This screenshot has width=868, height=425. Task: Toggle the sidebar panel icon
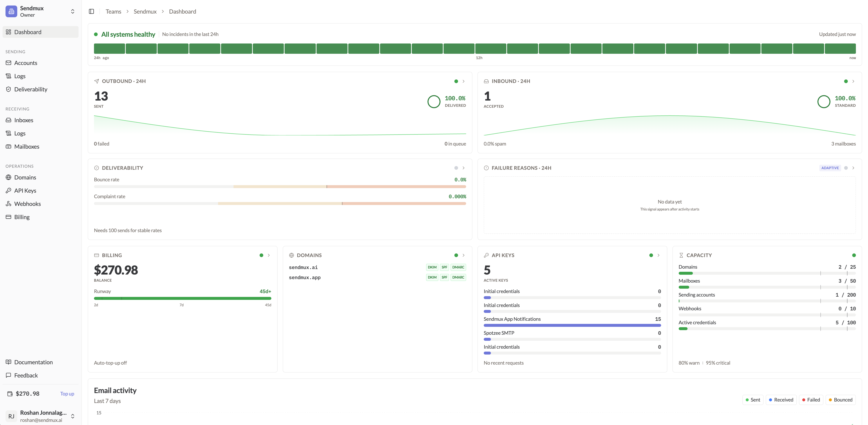pyautogui.click(x=91, y=11)
